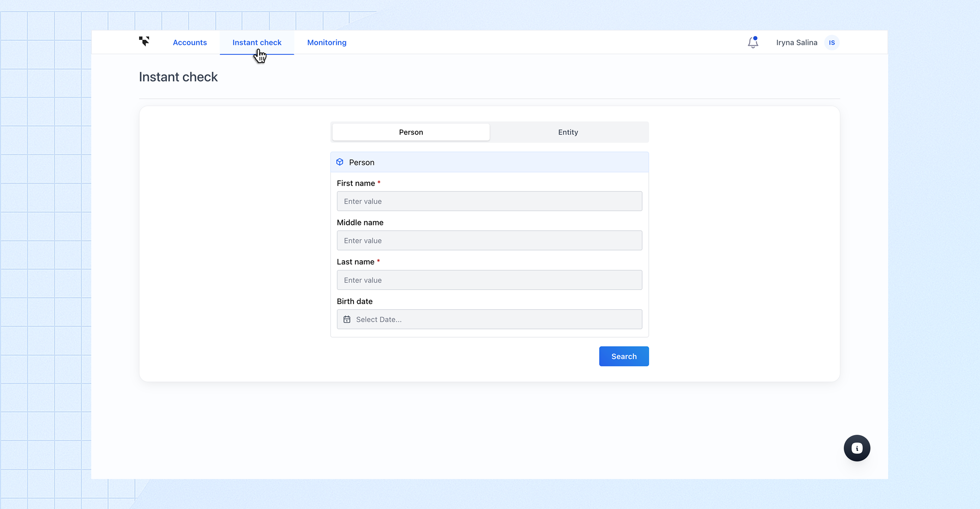Select the Instant check tab
The height and width of the screenshot is (509, 980).
(257, 43)
